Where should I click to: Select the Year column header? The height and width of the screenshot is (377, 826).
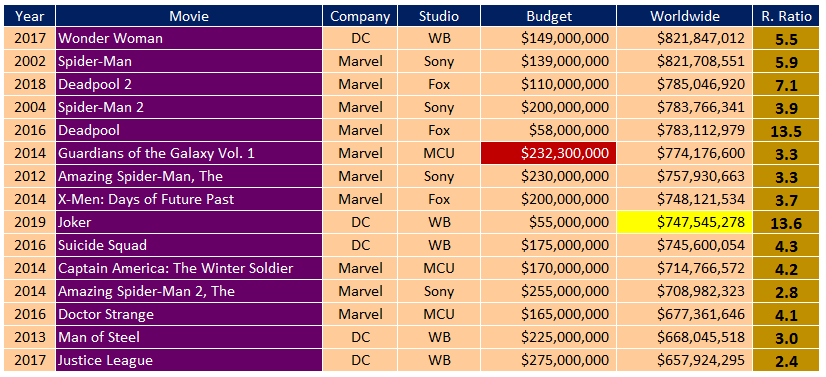coord(30,16)
